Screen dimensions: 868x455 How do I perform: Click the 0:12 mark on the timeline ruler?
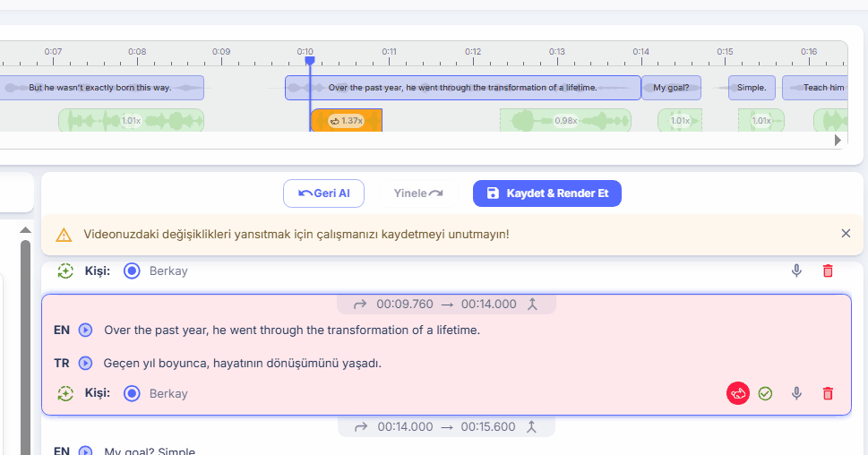(473, 51)
